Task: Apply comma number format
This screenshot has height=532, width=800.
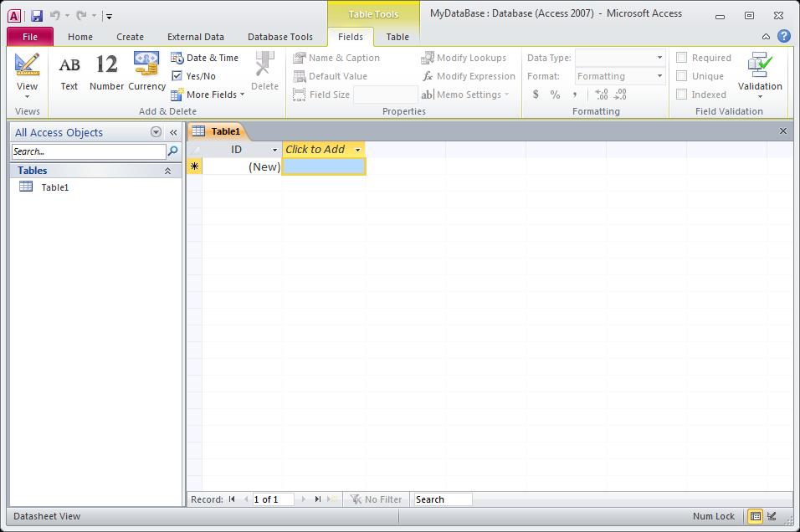Action: click(575, 95)
